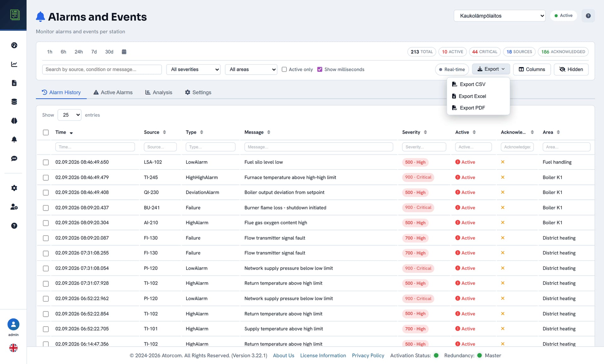This screenshot has height=364, width=604.
Task: Select the 24h time range
Action: [79, 52]
